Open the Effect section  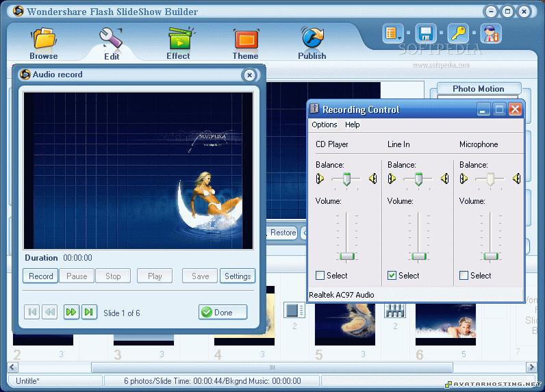point(179,43)
